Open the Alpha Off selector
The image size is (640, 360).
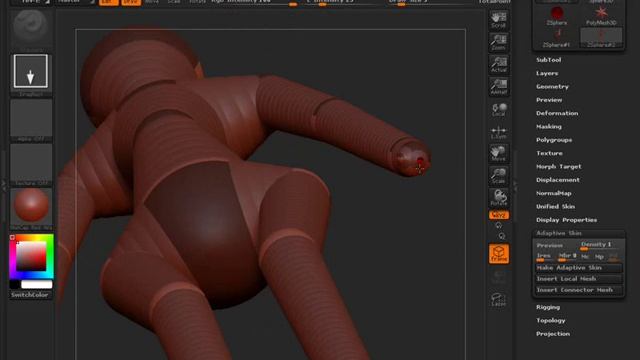click(31, 120)
